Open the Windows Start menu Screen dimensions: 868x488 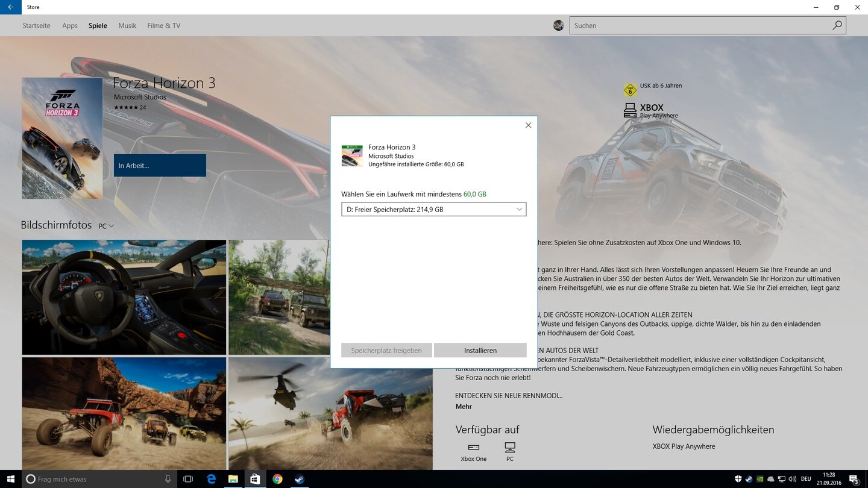tap(11, 479)
